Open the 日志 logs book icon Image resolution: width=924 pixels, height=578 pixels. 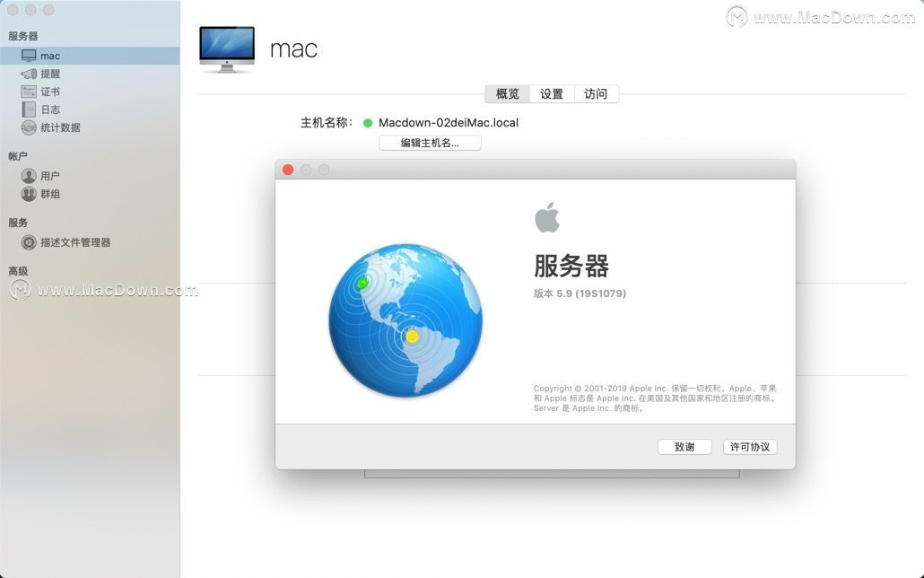[29, 109]
